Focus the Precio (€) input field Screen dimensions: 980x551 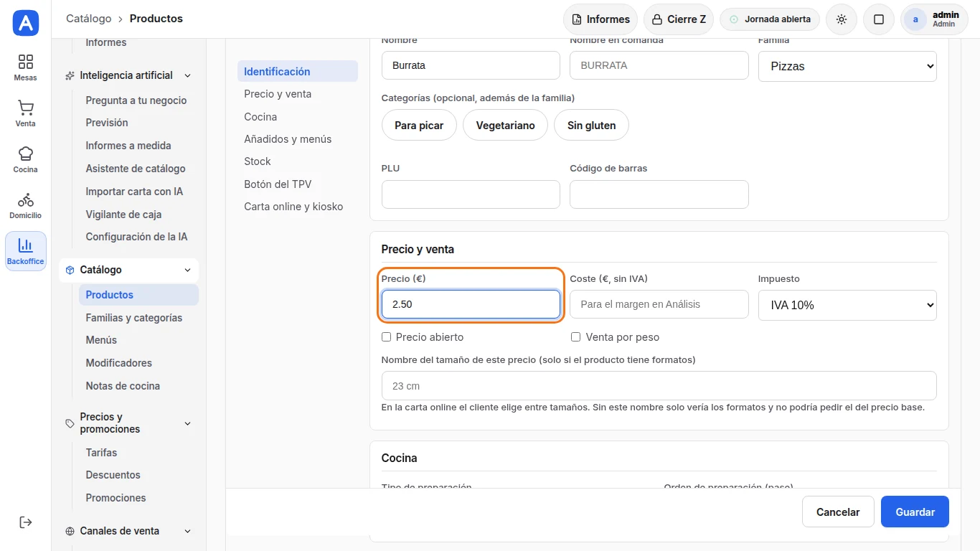click(471, 304)
